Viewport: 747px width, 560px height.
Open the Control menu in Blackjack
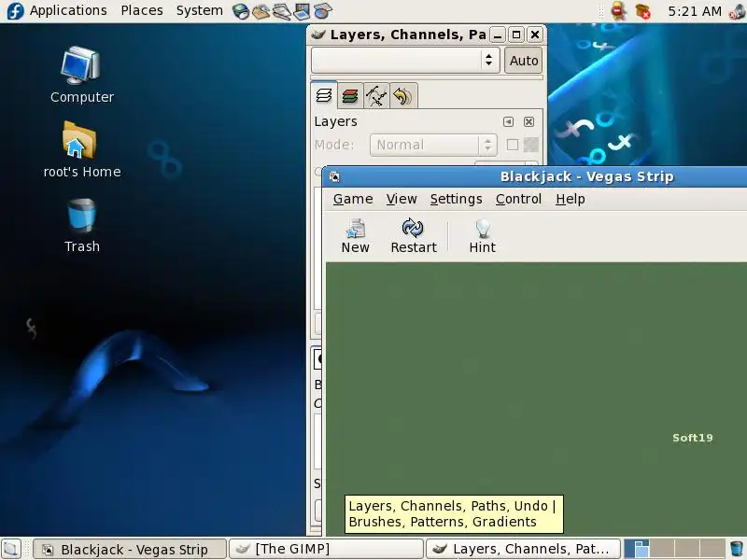[518, 199]
